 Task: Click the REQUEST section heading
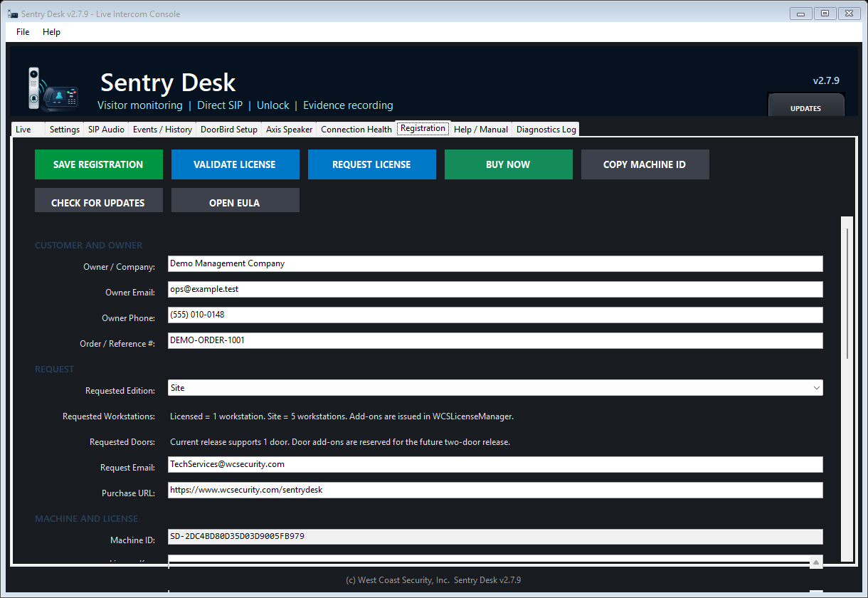coord(55,369)
